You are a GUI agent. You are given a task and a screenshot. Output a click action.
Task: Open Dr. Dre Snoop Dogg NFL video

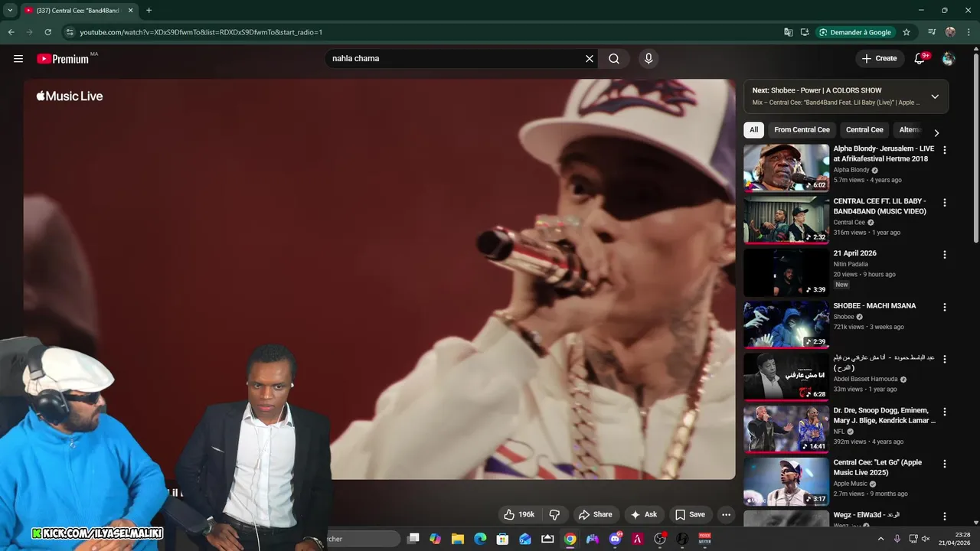coord(786,429)
